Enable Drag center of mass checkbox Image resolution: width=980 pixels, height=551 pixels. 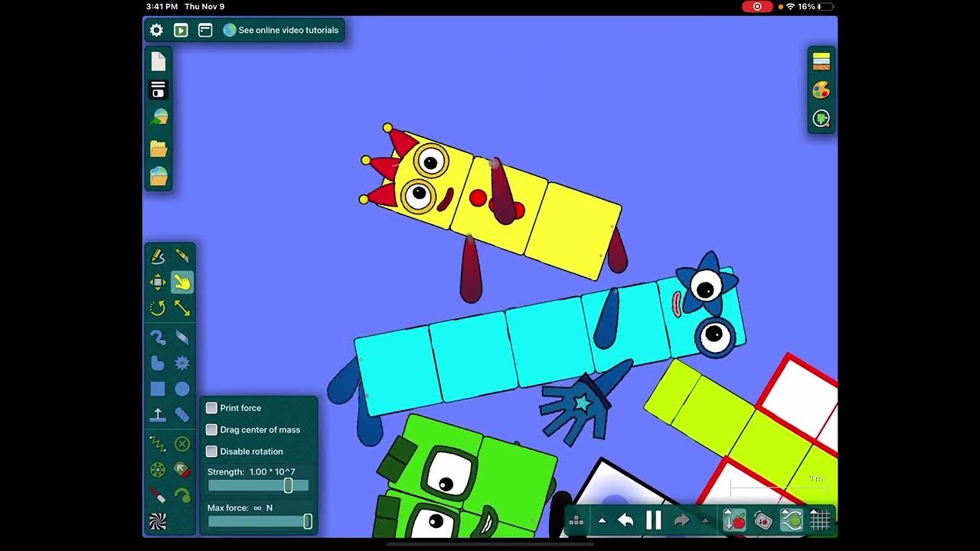click(x=212, y=429)
